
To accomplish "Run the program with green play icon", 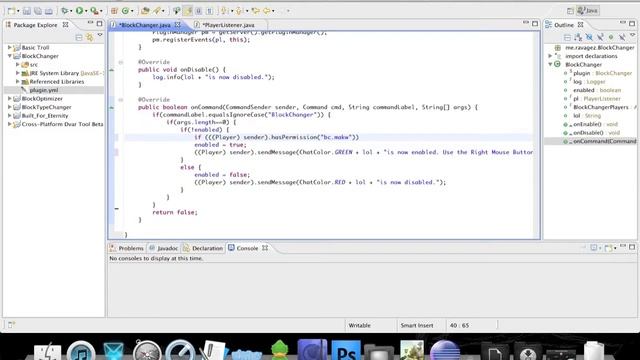I will (79, 11).
